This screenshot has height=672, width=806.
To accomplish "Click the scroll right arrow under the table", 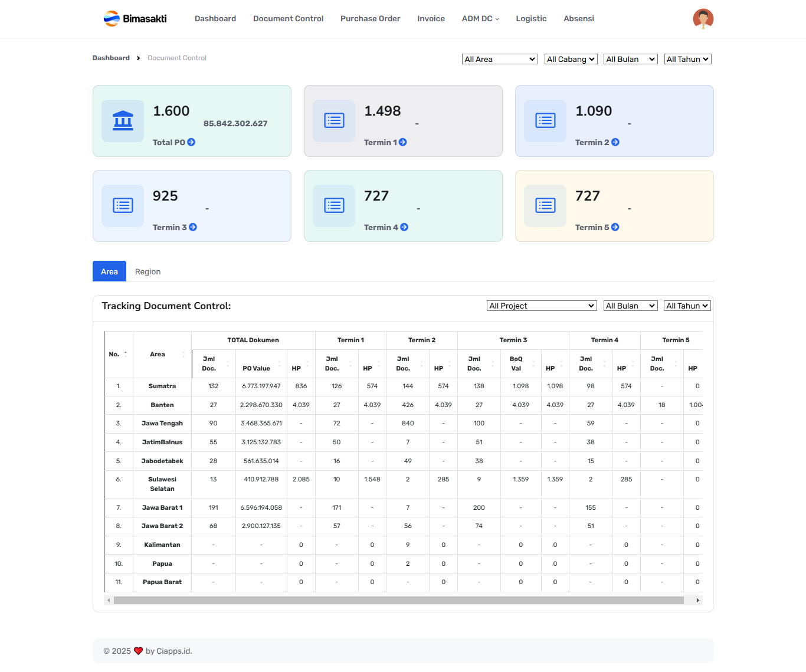I will [698, 601].
